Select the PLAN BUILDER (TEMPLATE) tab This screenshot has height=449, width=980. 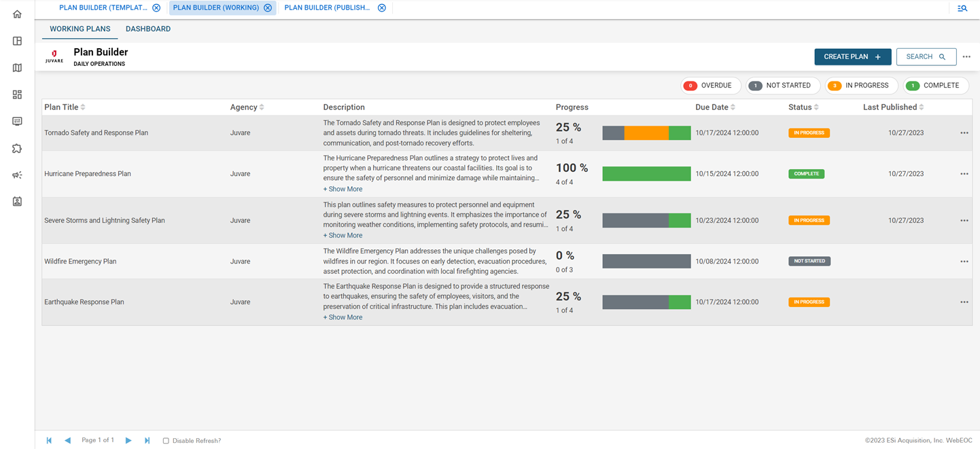pyautogui.click(x=103, y=7)
